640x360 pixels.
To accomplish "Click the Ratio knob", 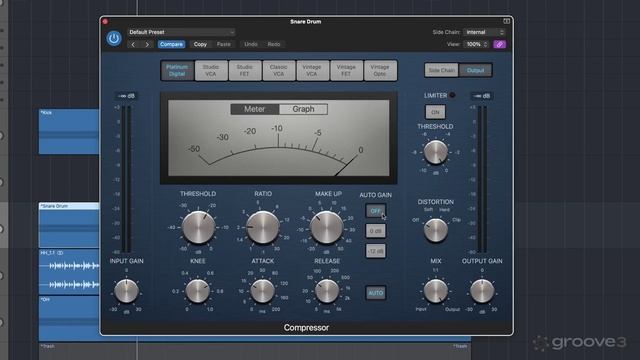I will 263,227.
